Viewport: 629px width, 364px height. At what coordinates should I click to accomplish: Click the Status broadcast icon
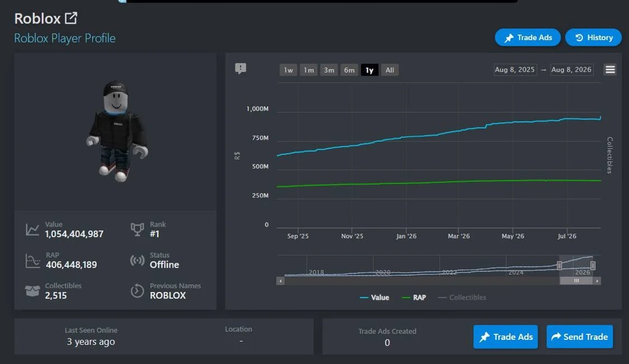coord(137,261)
